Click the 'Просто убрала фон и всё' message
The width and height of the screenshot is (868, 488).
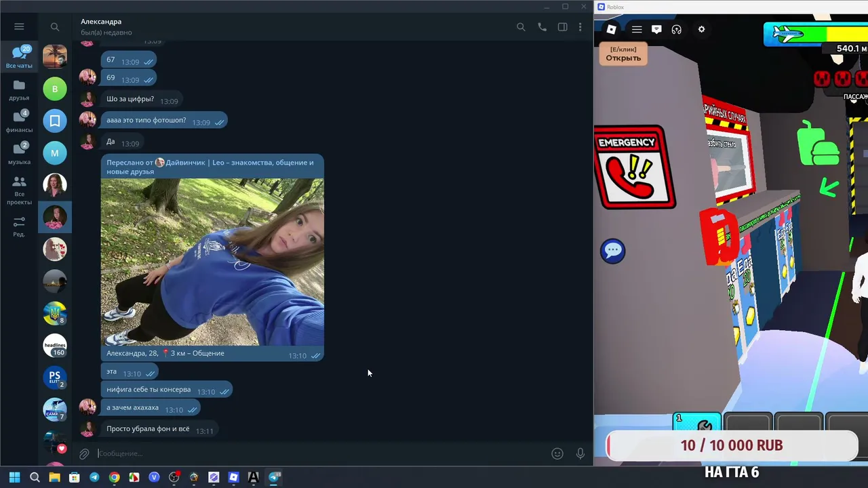[160, 430]
